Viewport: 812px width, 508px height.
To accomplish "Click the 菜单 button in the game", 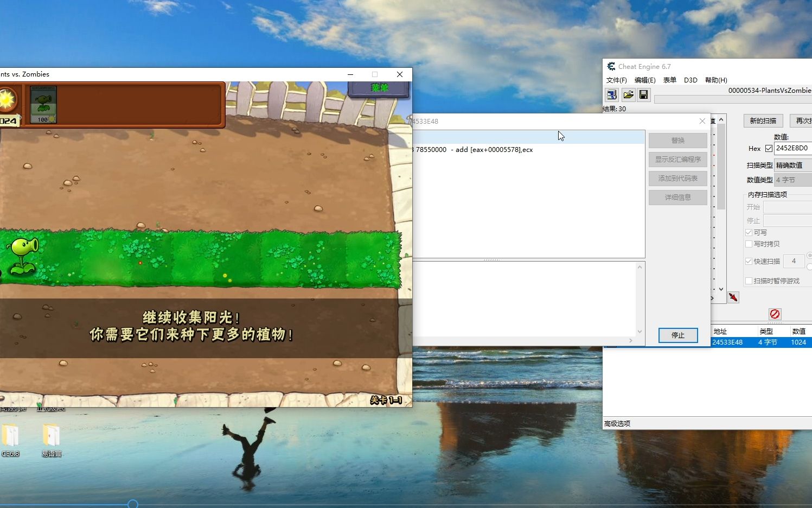I will (x=379, y=88).
